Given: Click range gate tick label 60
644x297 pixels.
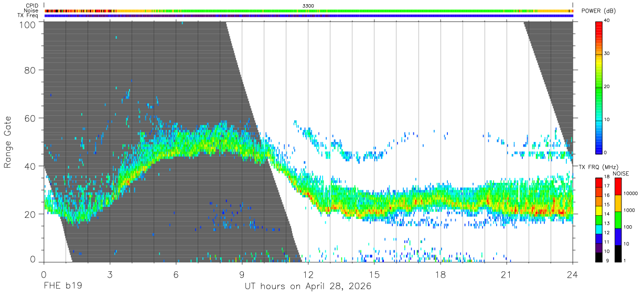Looking at the screenshot, I should coord(30,118).
